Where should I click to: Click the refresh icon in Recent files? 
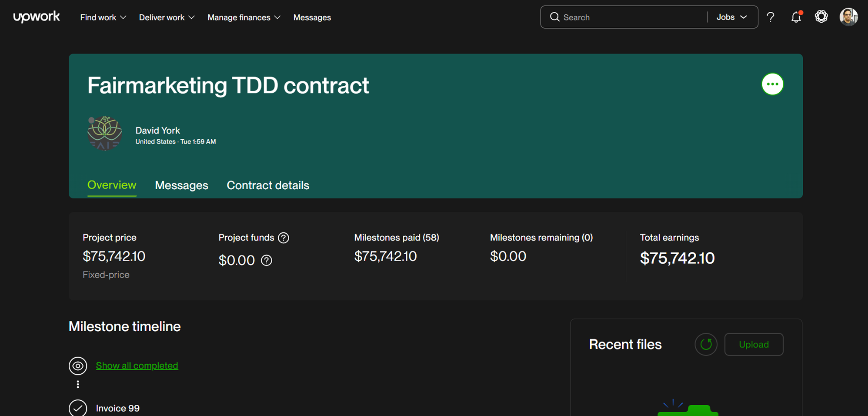[x=706, y=344]
